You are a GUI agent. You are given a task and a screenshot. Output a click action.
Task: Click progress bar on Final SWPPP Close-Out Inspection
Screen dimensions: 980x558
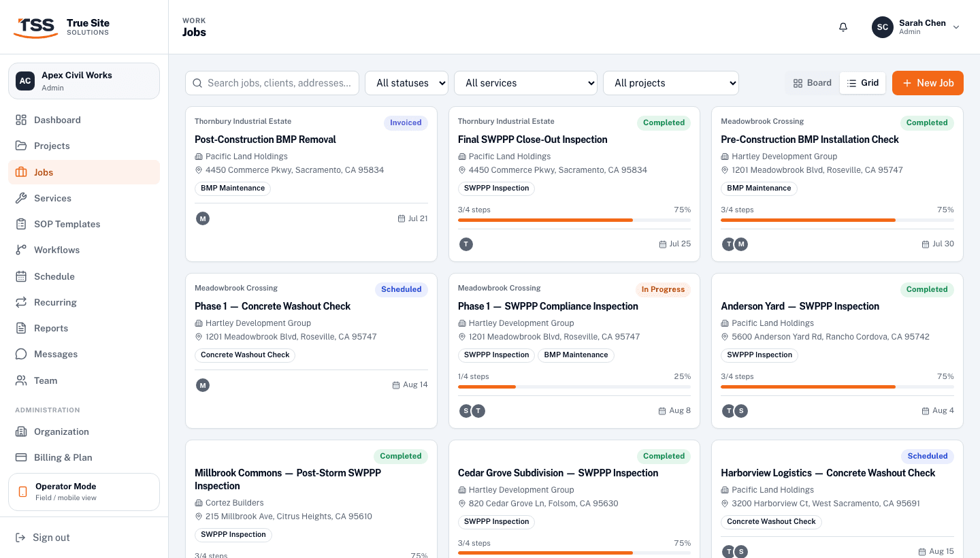pyautogui.click(x=574, y=220)
